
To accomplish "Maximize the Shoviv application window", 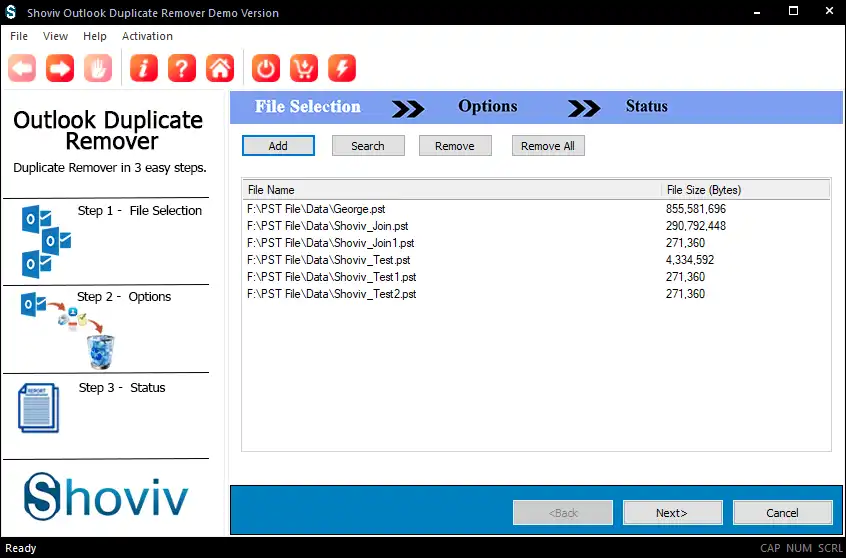I will click(793, 11).
